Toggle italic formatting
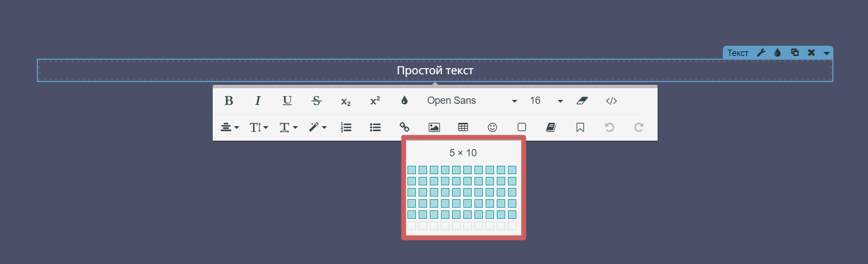 tap(258, 101)
